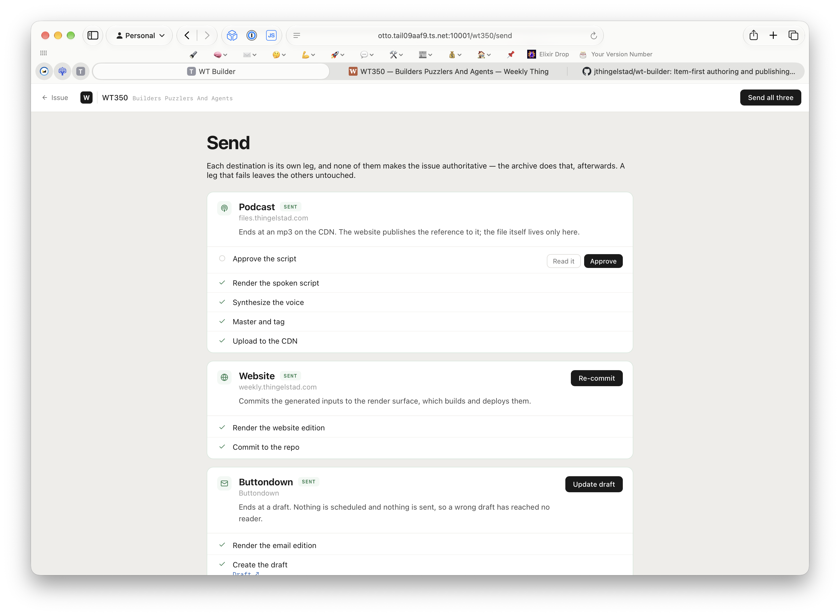Open the Personal profile dropdown
This screenshot has height=616, width=840.
click(x=140, y=35)
